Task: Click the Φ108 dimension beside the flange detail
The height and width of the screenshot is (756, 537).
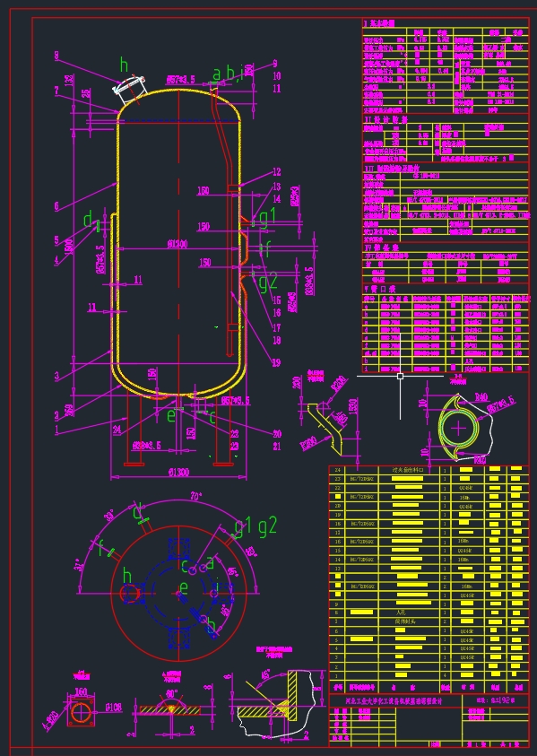Action: point(114,708)
